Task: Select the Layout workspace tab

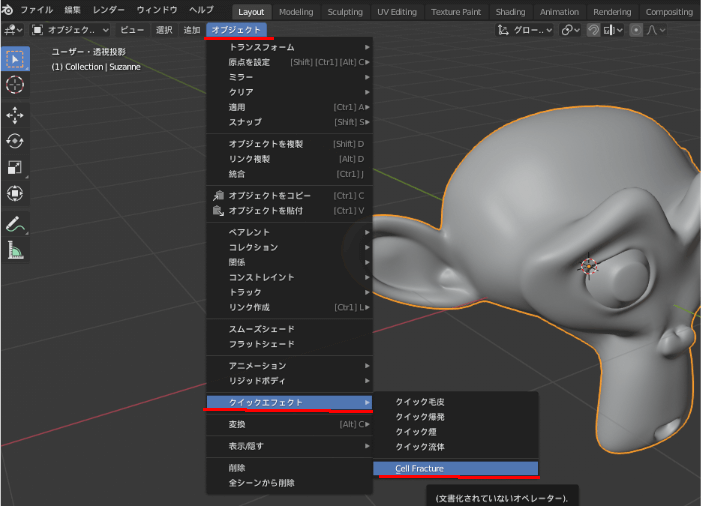Action: point(251,12)
